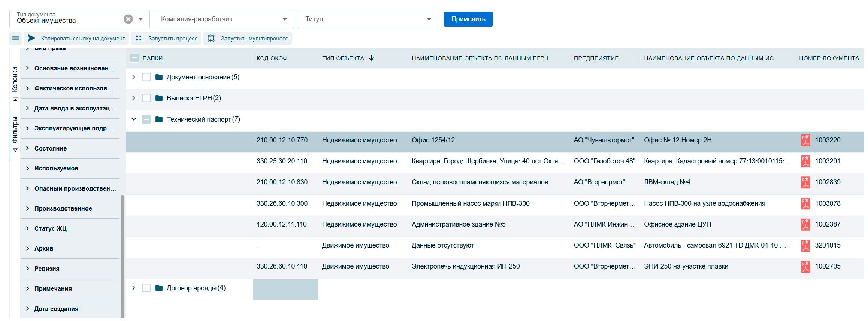Tick the Выписка ЕГРН folder checkbox
The height and width of the screenshot is (321, 868).
click(146, 98)
